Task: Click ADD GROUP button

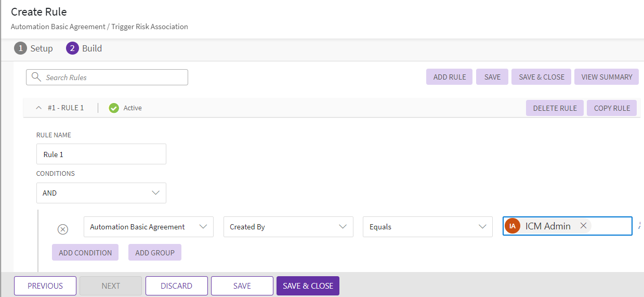Action: point(154,253)
